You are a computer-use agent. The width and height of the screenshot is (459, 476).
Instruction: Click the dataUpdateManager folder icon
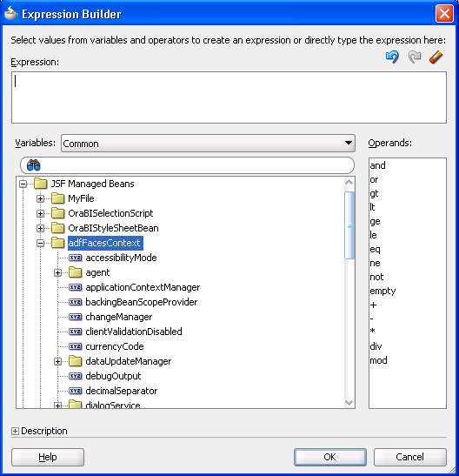(x=75, y=361)
